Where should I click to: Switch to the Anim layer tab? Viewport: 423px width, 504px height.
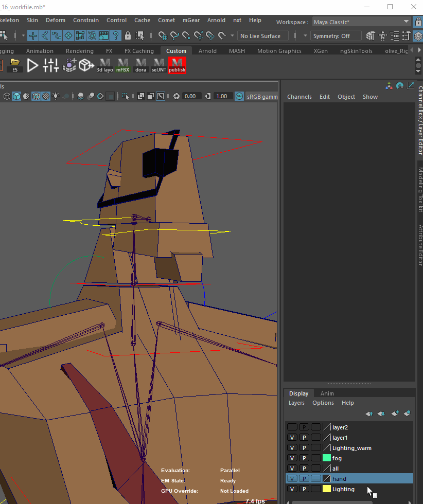click(327, 393)
